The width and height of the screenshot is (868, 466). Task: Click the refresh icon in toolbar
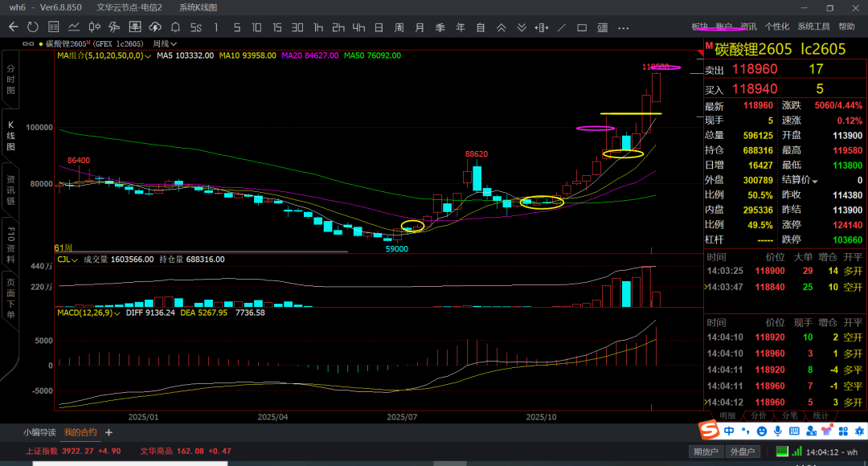(32, 27)
